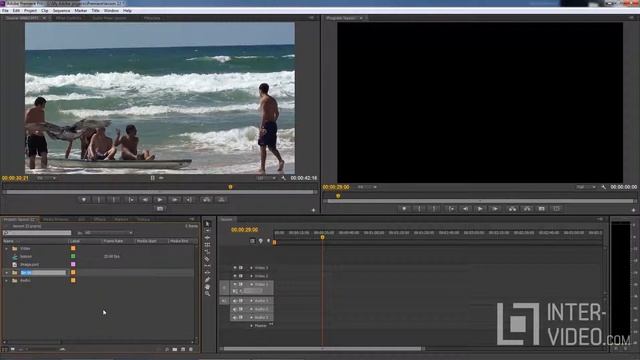This screenshot has width=640, height=360.
Task: Click the New Bin icon in Project panel
Action: click(175, 349)
